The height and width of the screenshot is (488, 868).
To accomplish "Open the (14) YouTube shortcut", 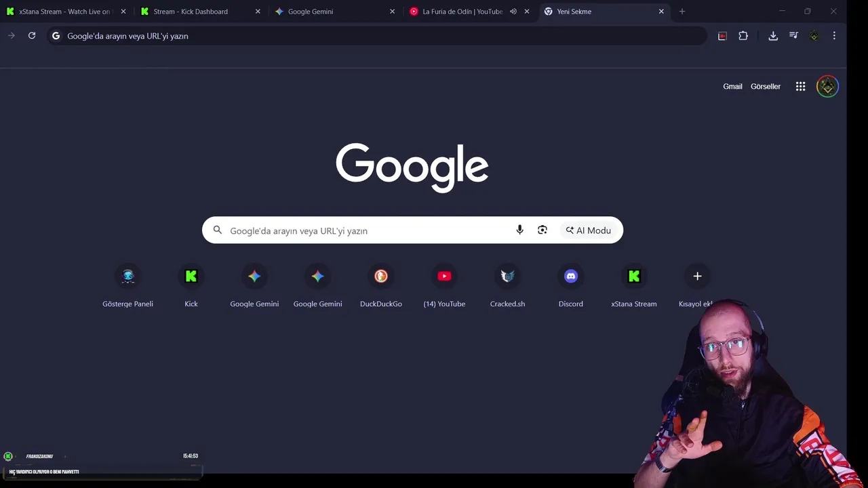I will pos(444,285).
